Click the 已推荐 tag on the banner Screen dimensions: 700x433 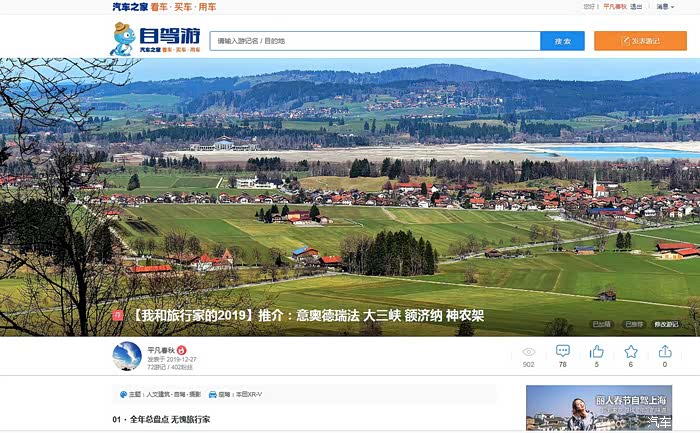tap(634, 324)
